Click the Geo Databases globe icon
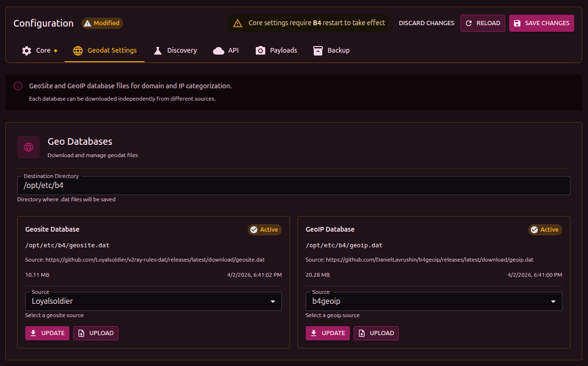The height and width of the screenshot is (366, 588). pos(29,147)
